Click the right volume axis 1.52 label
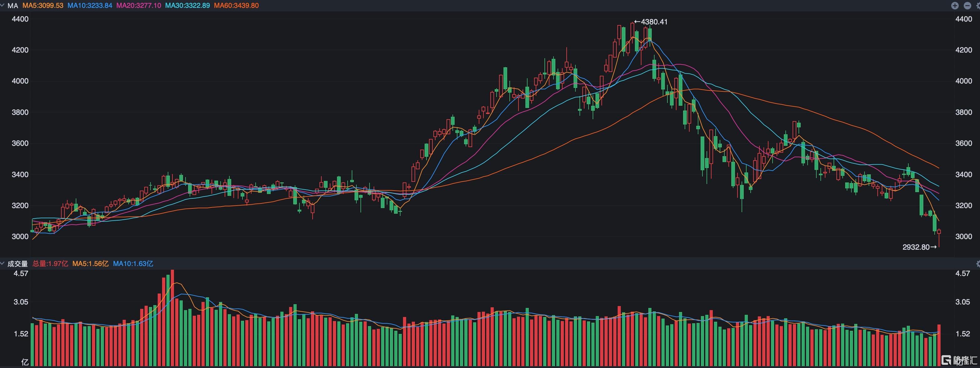The height and width of the screenshot is (368, 980). [962, 334]
